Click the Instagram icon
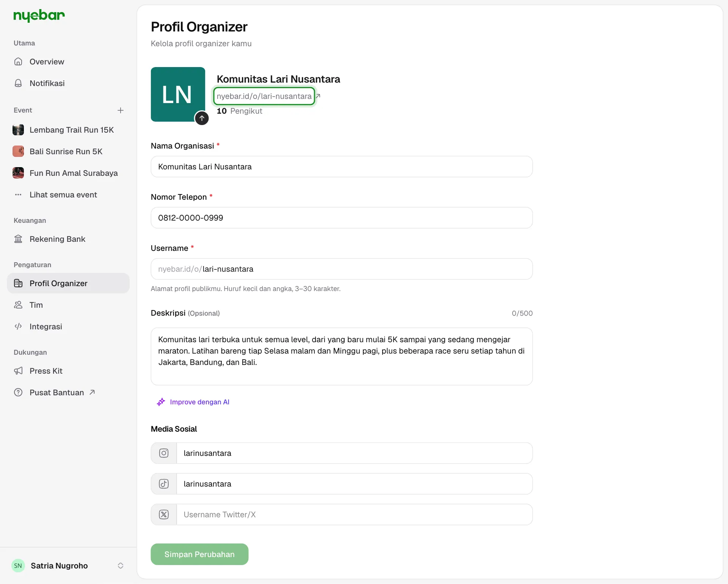The width and height of the screenshot is (728, 584). click(164, 453)
